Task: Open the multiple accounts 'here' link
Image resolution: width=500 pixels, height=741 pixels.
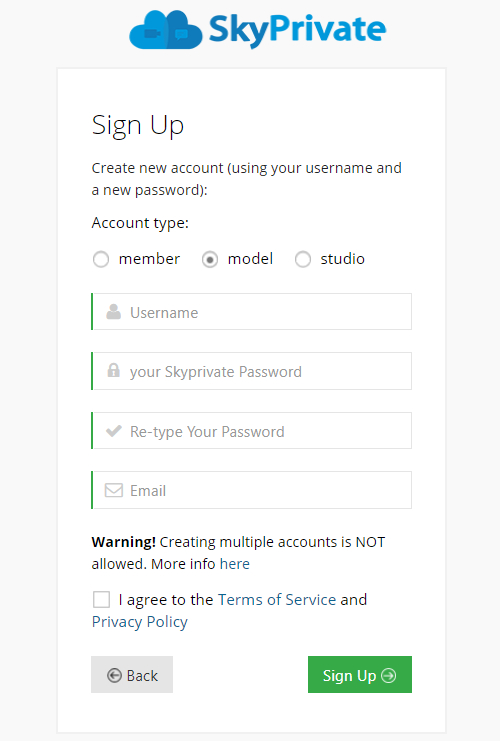Action: click(x=235, y=564)
